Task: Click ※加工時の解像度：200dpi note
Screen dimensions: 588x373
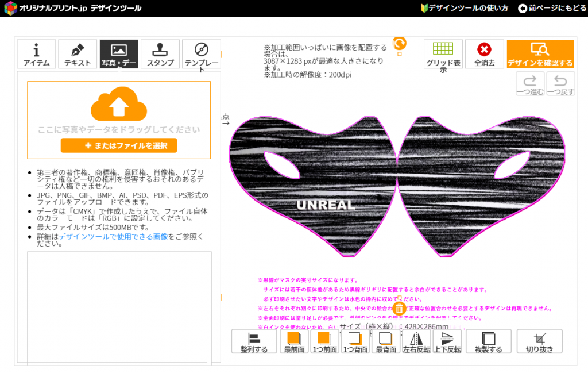Action: click(x=308, y=75)
